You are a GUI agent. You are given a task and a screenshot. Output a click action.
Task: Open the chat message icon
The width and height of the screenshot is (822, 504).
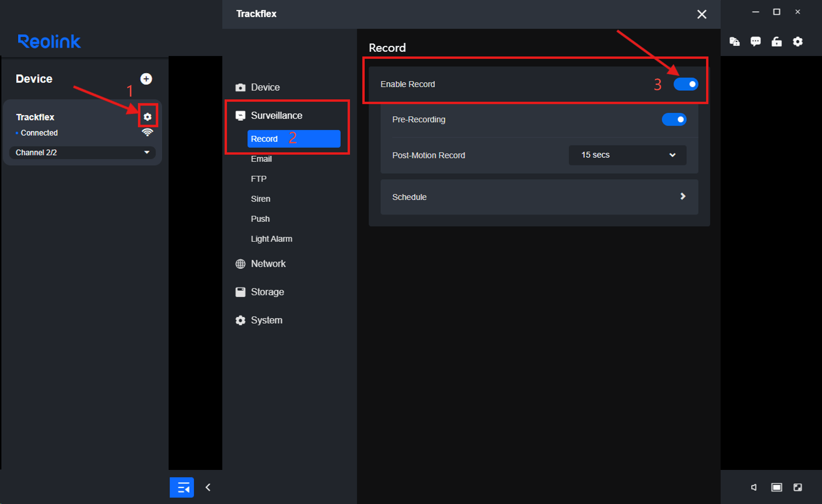[756, 42]
